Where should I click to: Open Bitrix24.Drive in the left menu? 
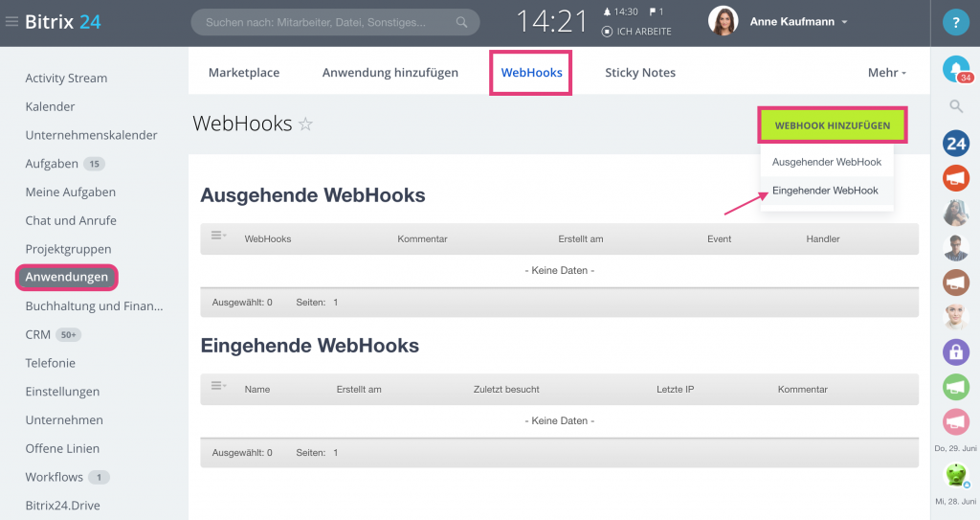tap(62, 506)
